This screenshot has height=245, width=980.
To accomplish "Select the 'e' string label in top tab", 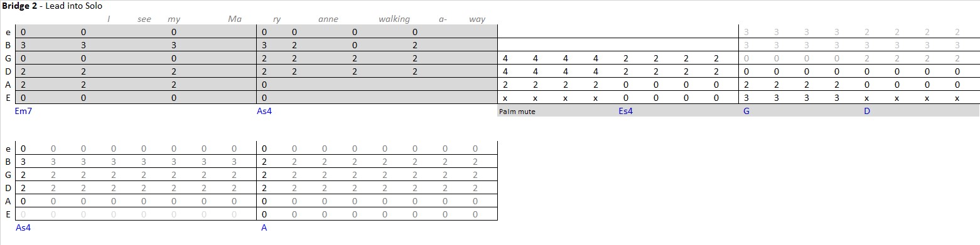I will [8, 33].
